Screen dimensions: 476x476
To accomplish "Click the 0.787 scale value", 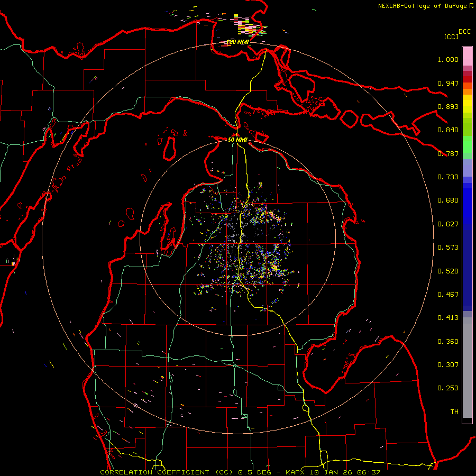I will point(448,153).
